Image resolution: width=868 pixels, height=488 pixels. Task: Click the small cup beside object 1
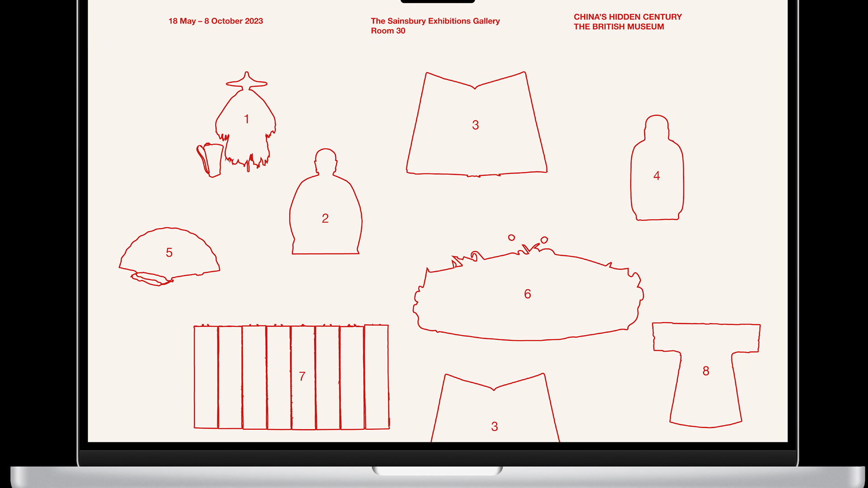[x=212, y=159]
